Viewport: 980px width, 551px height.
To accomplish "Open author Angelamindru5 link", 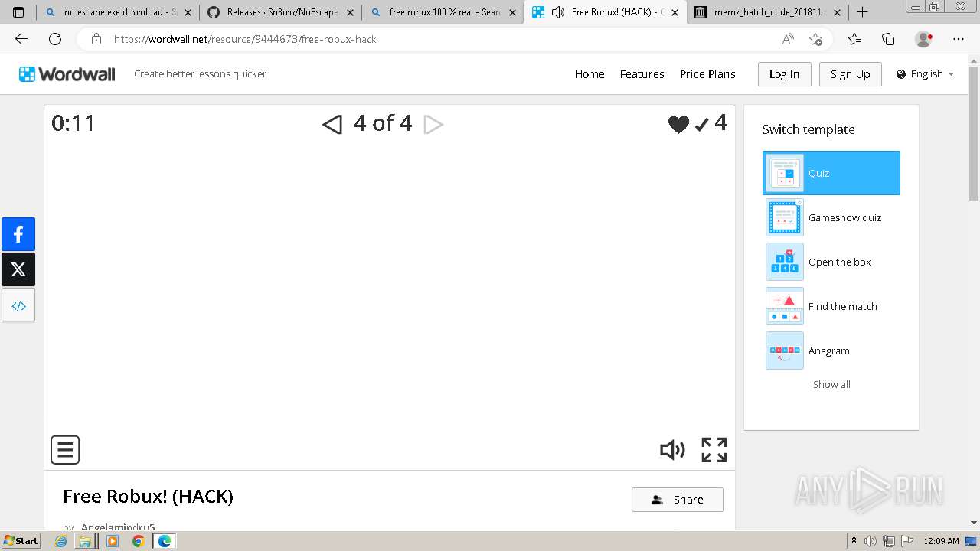I will coord(118,527).
